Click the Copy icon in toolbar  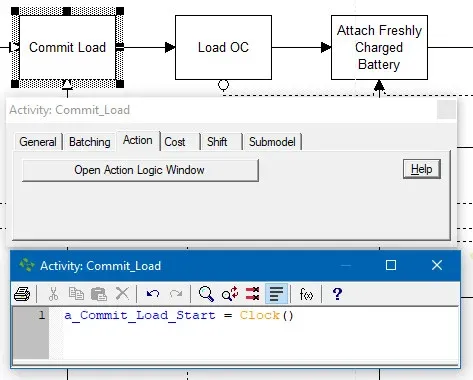(x=76, y=294)
